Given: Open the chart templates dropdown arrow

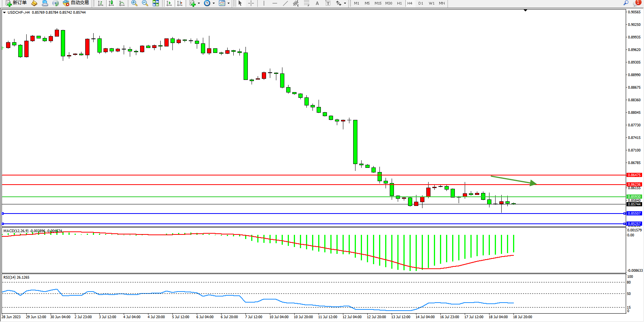Looking at the screenshot, I should coord(228,3).
